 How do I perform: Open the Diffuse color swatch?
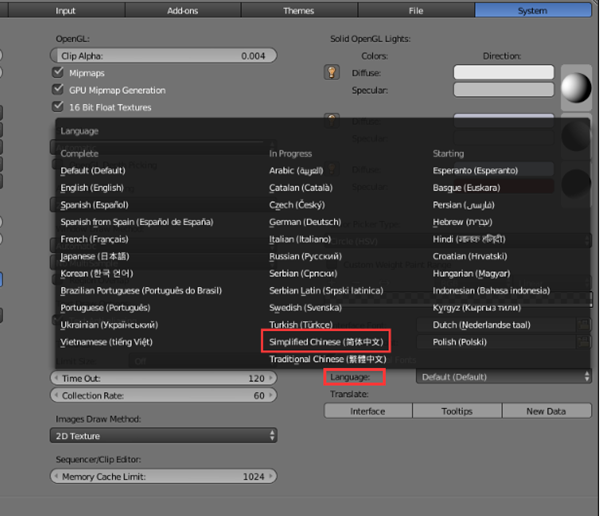coord(504,72)
